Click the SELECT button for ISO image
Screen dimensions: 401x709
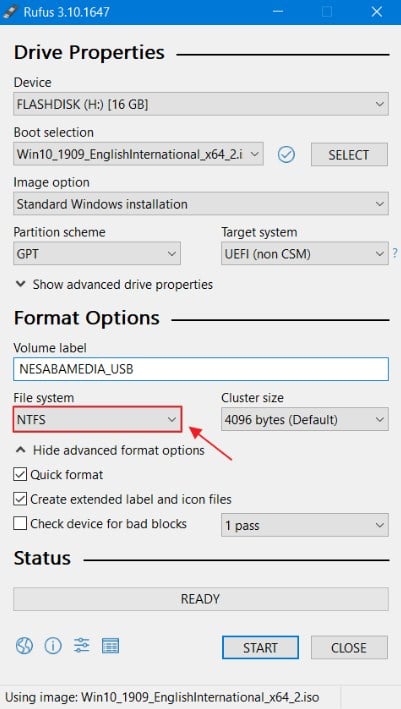(x=349, y=155)
